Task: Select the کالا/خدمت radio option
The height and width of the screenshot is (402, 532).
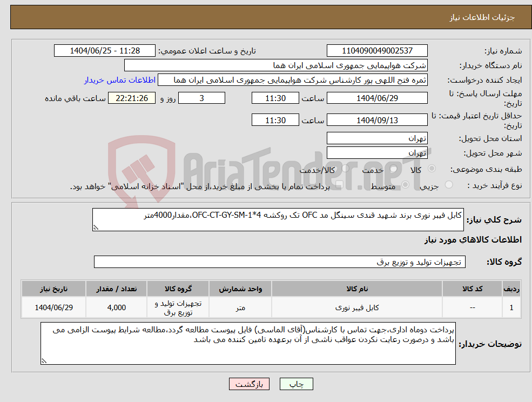Action: tap(344, 168)
